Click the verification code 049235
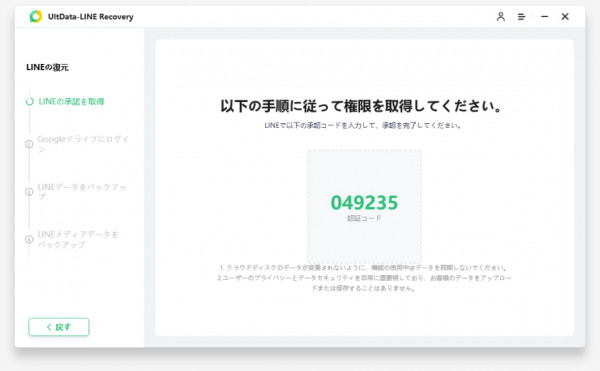 click(x=364, y=203)
